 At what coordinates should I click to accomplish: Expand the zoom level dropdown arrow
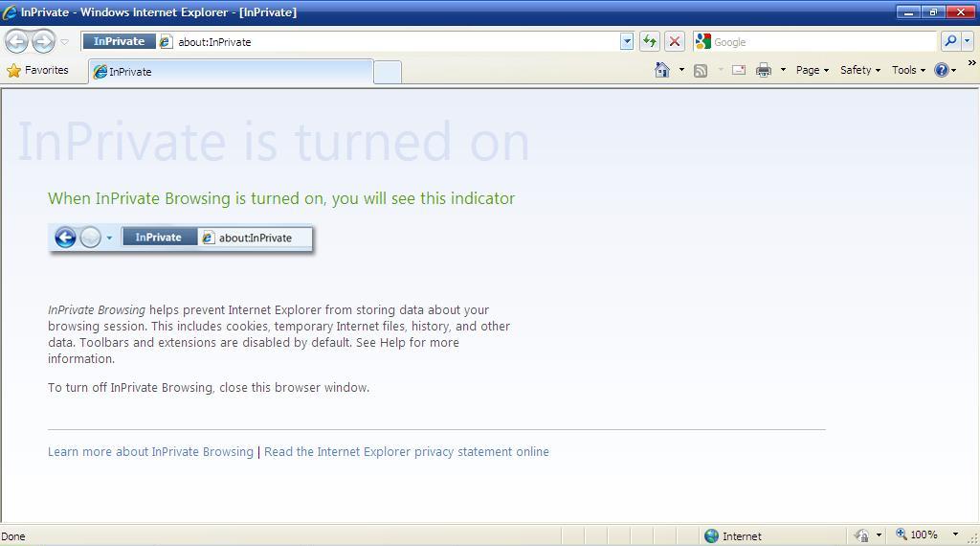(x=955, y=535)
